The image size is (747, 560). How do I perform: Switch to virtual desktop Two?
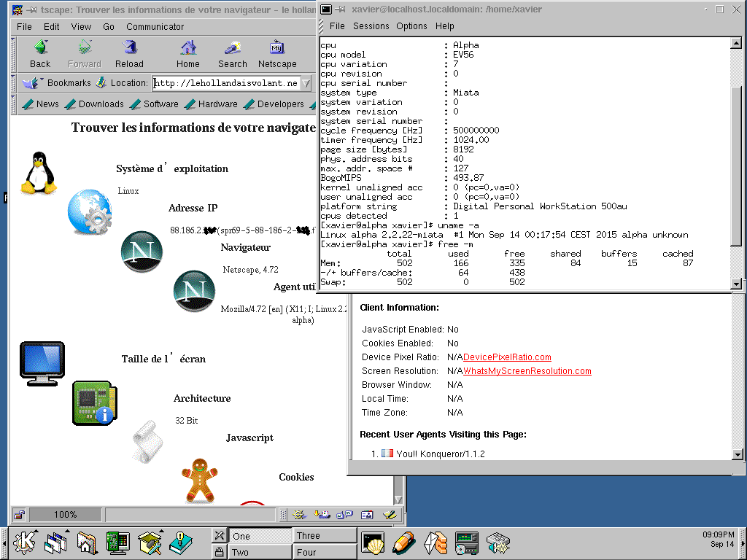[260, 552]
